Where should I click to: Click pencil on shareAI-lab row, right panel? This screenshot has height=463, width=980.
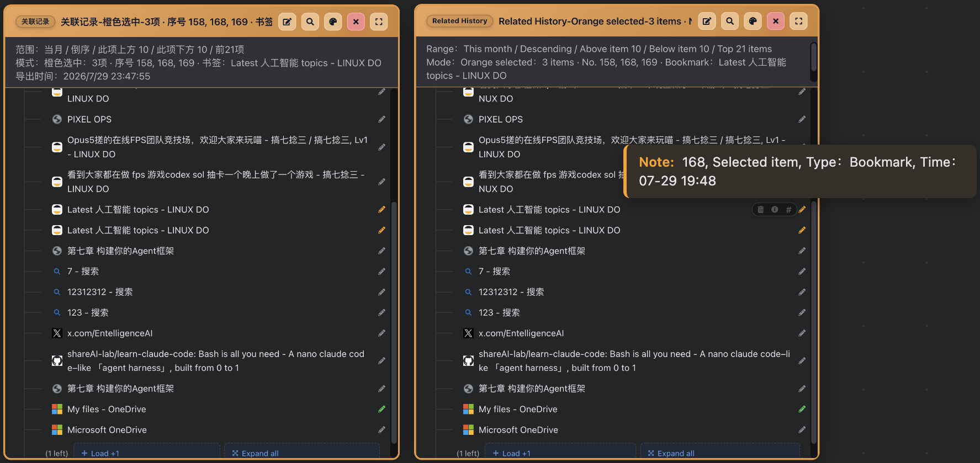click(802, 361)
